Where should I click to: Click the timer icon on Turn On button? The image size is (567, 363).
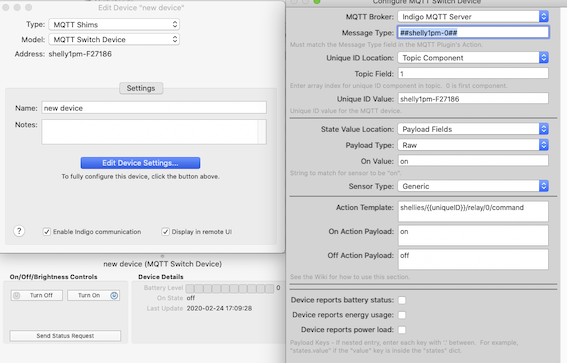(x=114, y=295)
